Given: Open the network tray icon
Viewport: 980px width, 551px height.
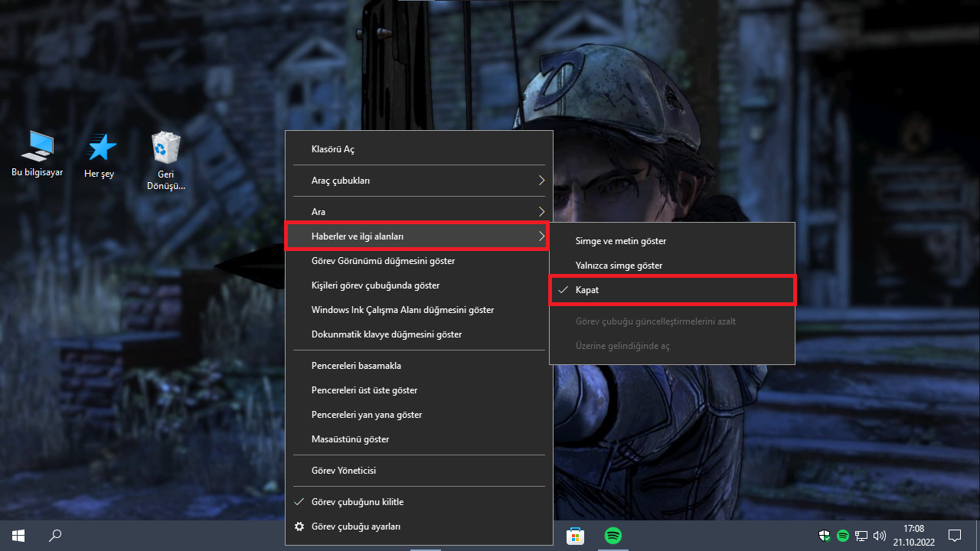Looking at the screenshot, I should click(x=861, y=536).
